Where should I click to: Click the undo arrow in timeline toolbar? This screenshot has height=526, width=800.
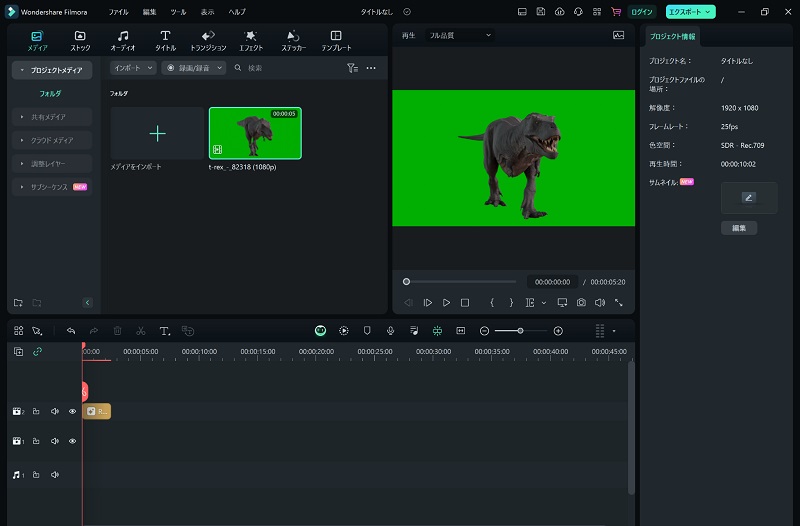[x=71, y=331]
